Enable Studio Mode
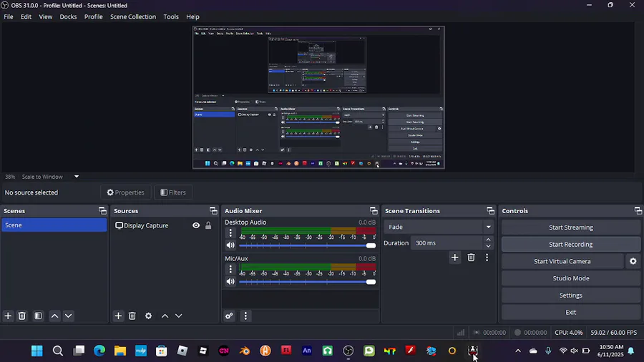Screen dimensions: 644x362 [x=570, y=278]
